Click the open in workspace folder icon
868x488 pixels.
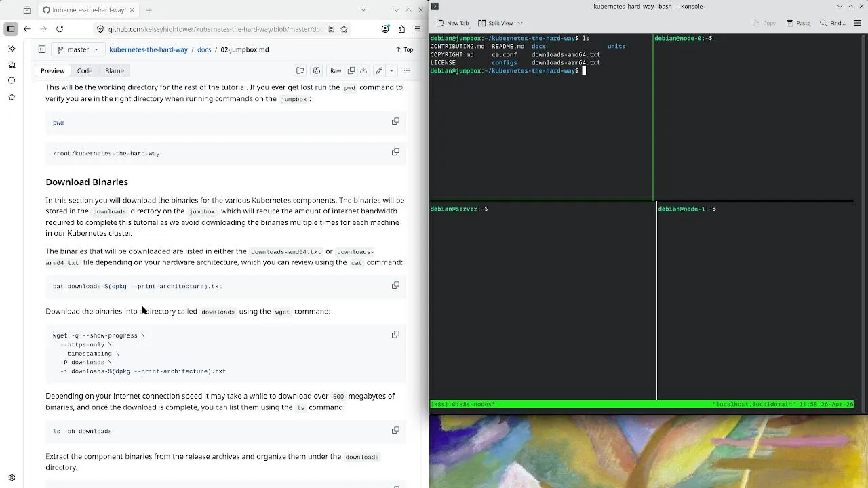tap(300, 70)
